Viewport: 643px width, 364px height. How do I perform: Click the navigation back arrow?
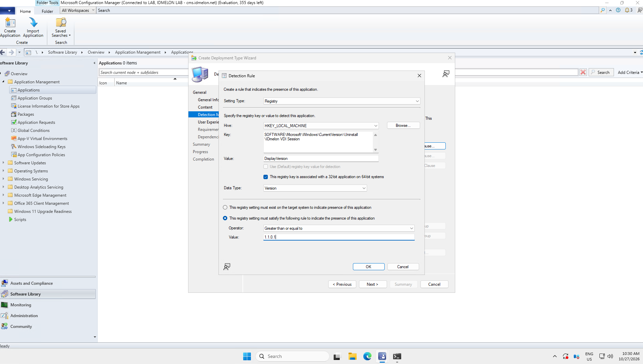[3, 52]
